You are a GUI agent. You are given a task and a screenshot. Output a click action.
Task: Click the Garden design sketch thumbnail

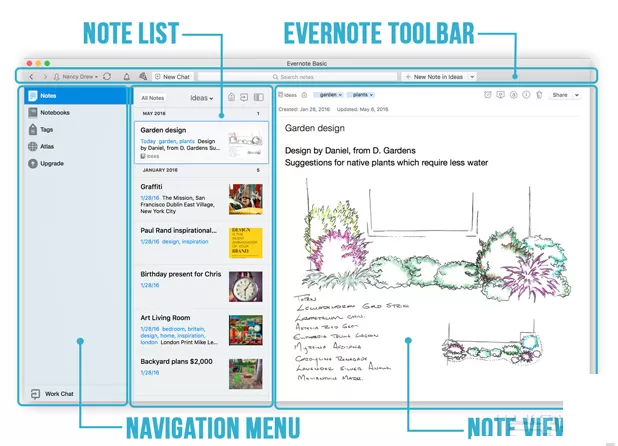point(246,143)
